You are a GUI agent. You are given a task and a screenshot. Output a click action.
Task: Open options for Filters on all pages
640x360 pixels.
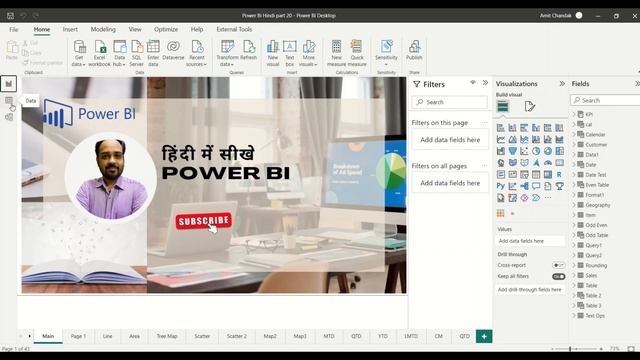(x=484, y=166)
